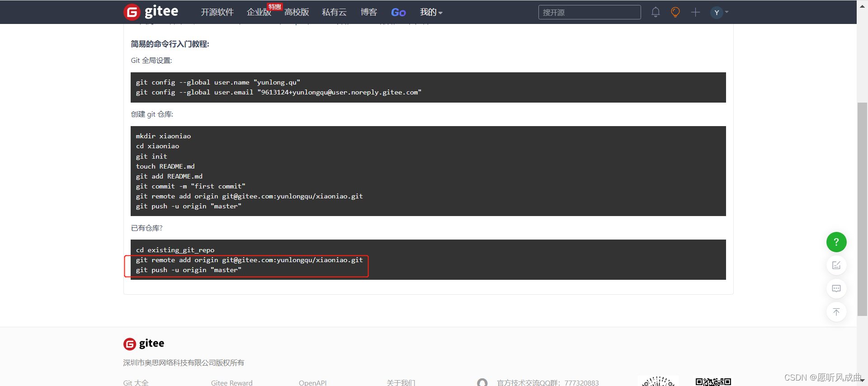Click the Git 大全 footer link
Image resolution: width=868 pixels, height=386 pixels.
click(x=136, y=382)
